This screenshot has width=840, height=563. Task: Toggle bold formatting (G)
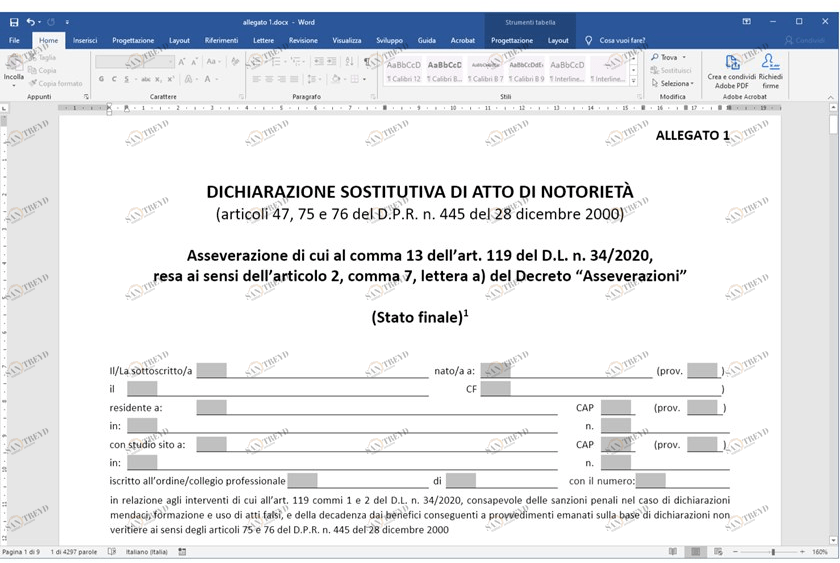100,79
